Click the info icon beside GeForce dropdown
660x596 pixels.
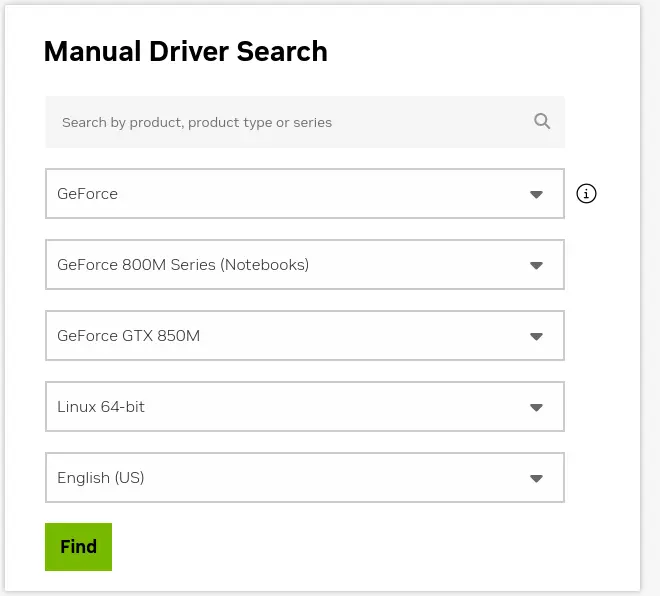click(587, 194)
